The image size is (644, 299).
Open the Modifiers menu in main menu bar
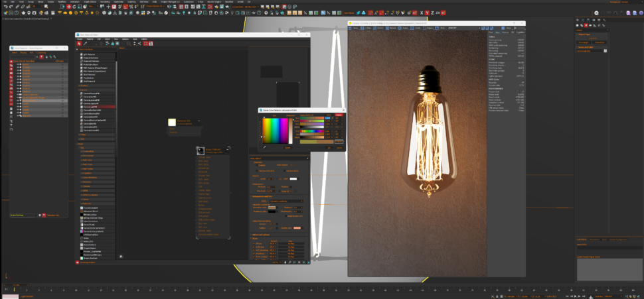62,1
